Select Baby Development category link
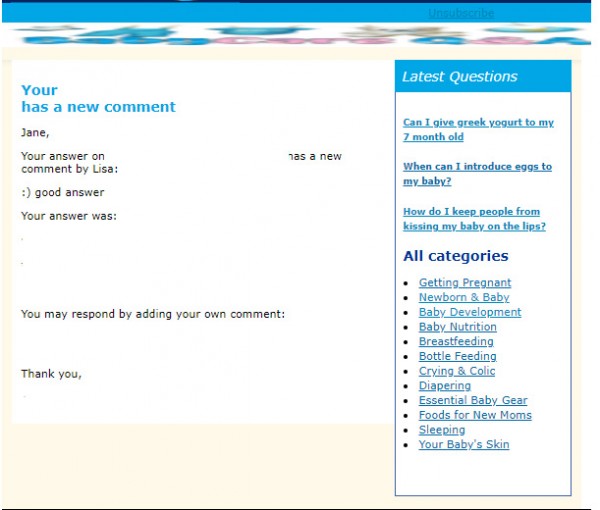 [470, 312]
